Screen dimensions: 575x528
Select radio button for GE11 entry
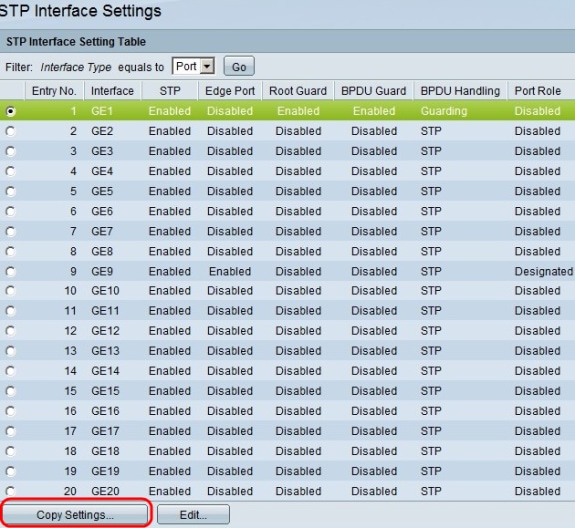11,311
